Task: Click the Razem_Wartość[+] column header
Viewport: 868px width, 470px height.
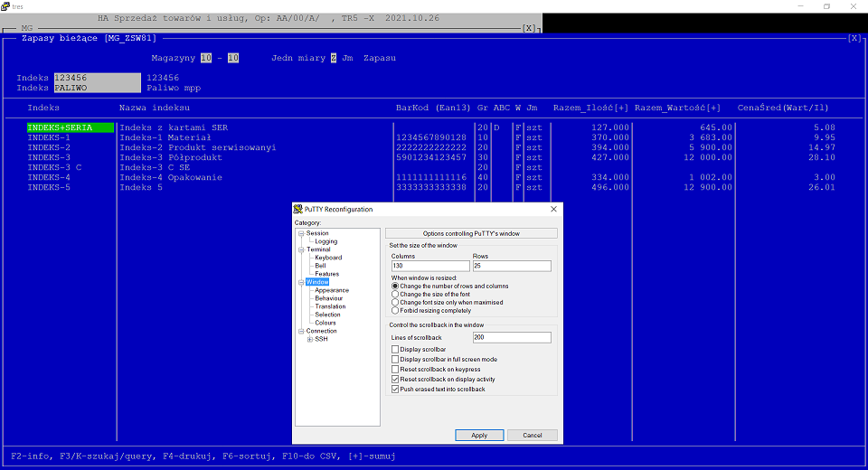Action: coord(677,108)
